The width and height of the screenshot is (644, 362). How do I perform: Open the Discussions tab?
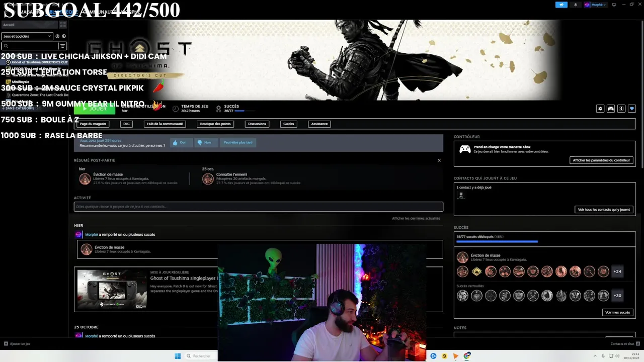(257, 124)
